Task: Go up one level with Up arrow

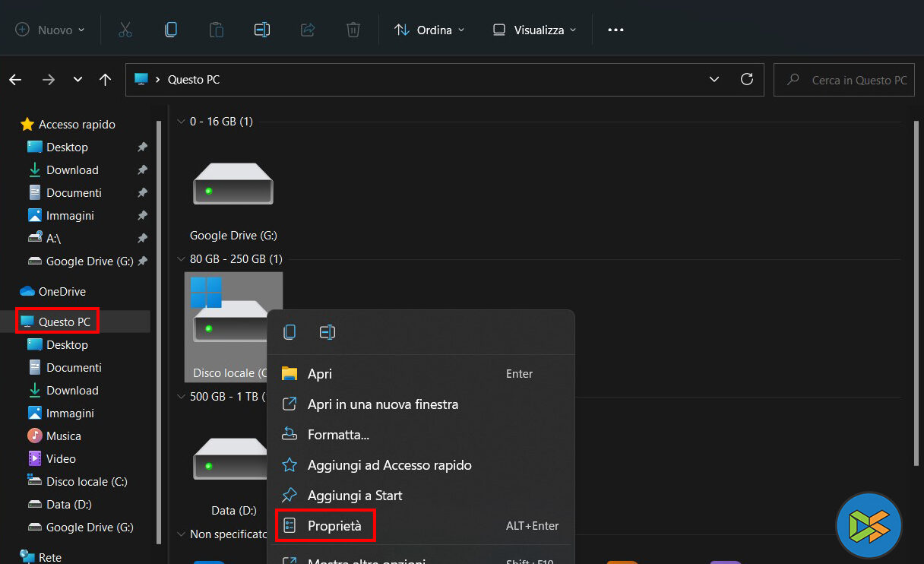Action: point(106,79)
